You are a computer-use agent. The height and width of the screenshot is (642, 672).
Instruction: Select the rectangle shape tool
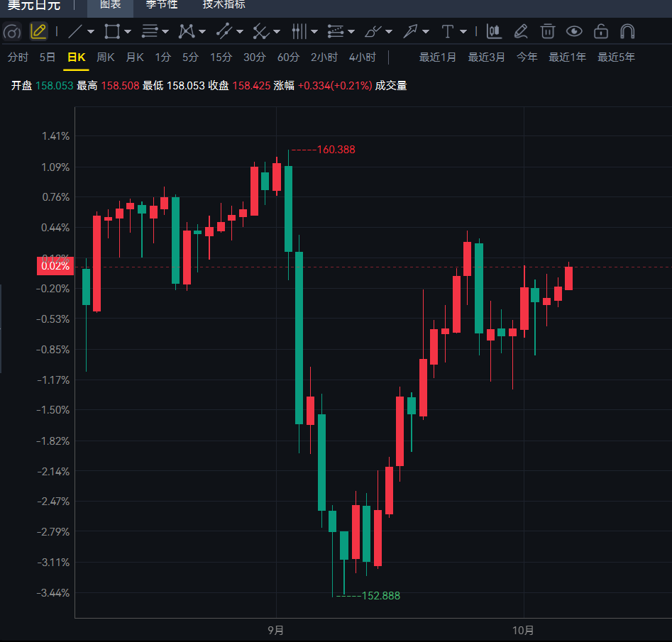pyautogui.click(x=112, y=32)
